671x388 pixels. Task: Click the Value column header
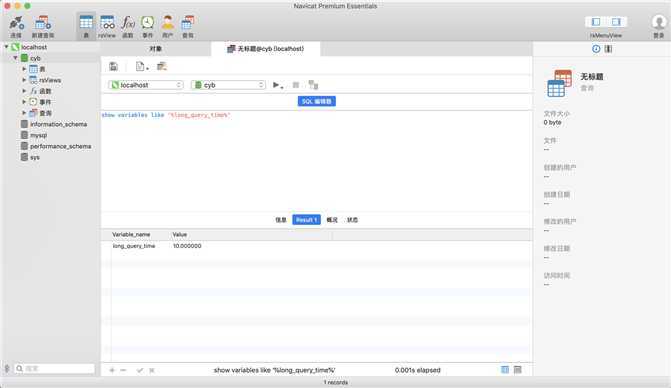pyautogui.click(x=180, y=234)
